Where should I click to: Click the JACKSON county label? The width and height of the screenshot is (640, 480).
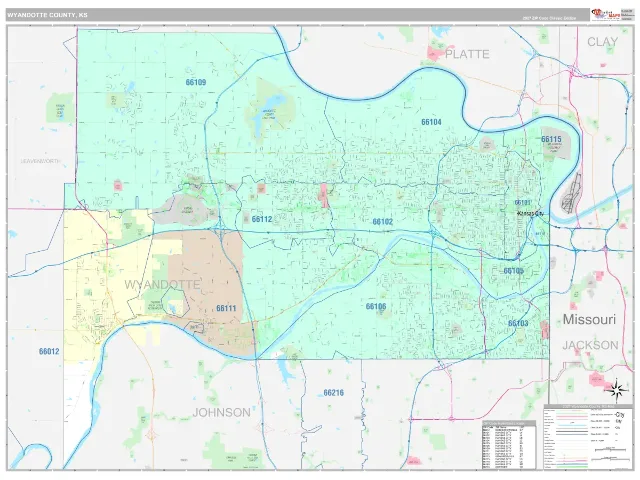[590, 345]
